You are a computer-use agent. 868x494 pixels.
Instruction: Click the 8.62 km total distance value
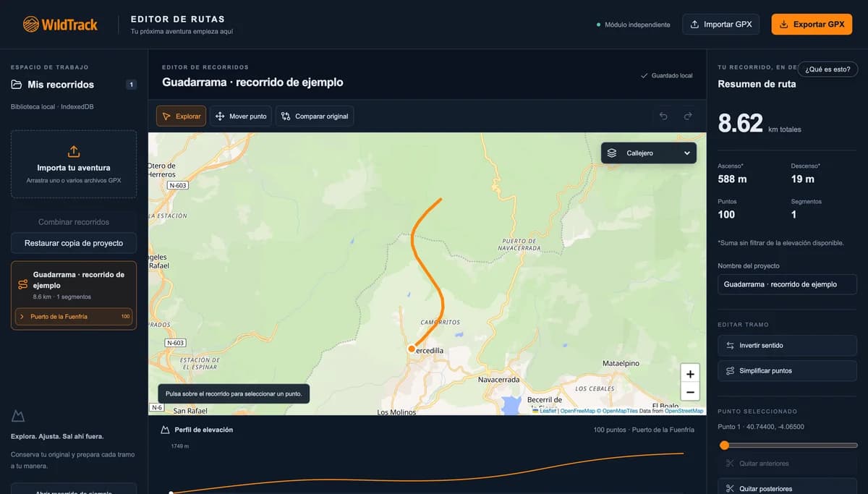[x=740, y=123]
